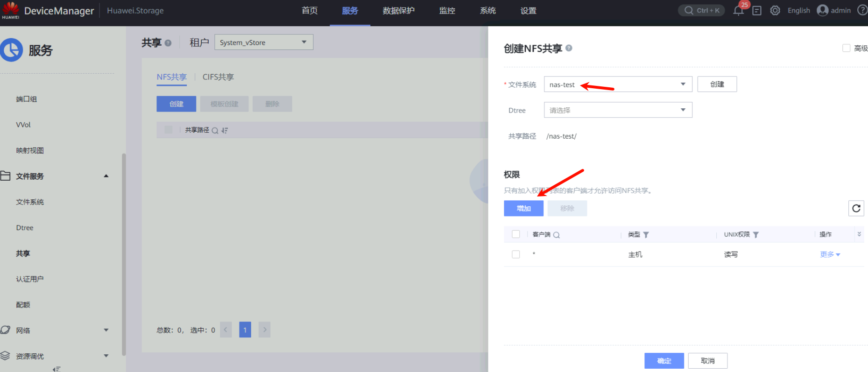Image resolution: width=868 pixels, height=372 pixels.
Task: Enable the 高级 advanced checkbox
Action: pyautogui.click(x=846, y=48)
